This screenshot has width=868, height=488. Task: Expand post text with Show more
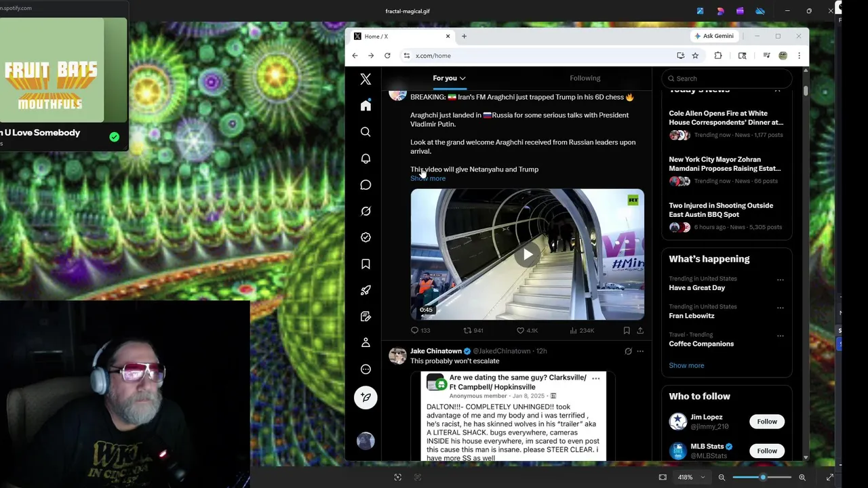(428, 178)
